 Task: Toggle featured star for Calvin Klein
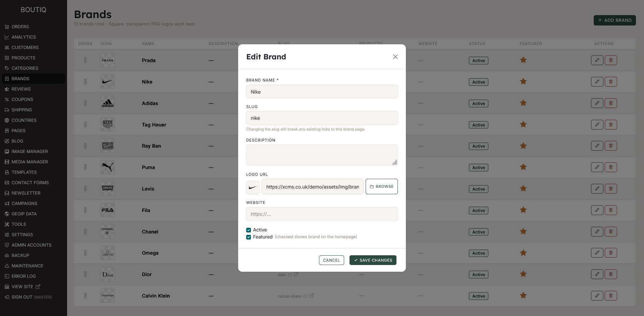[523, 296]
